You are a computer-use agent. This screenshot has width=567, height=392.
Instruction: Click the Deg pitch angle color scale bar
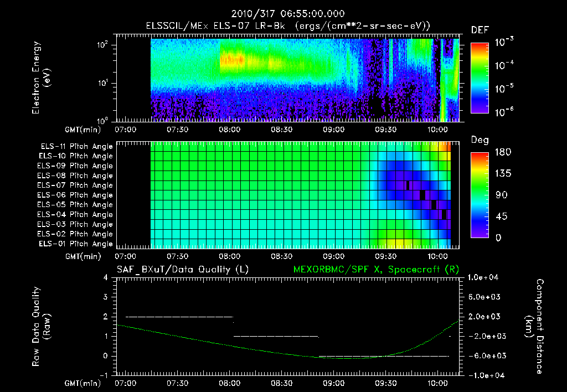480,195
